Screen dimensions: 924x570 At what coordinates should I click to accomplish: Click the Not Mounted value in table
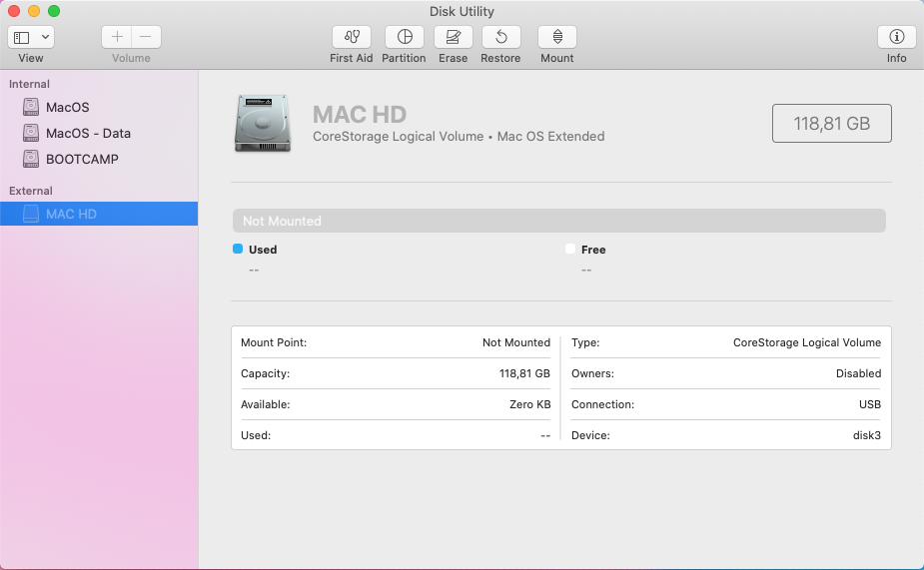click(x=516, y=342)
